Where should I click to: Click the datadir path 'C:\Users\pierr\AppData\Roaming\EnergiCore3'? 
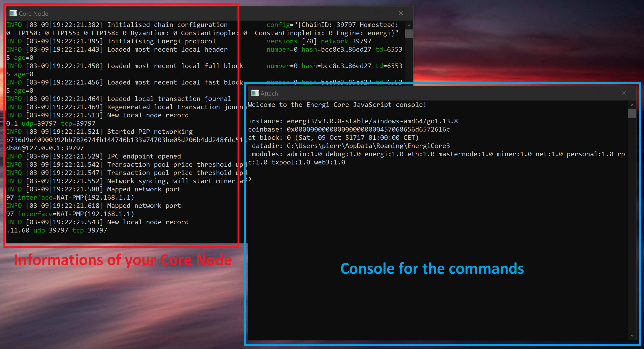(368, 146)
